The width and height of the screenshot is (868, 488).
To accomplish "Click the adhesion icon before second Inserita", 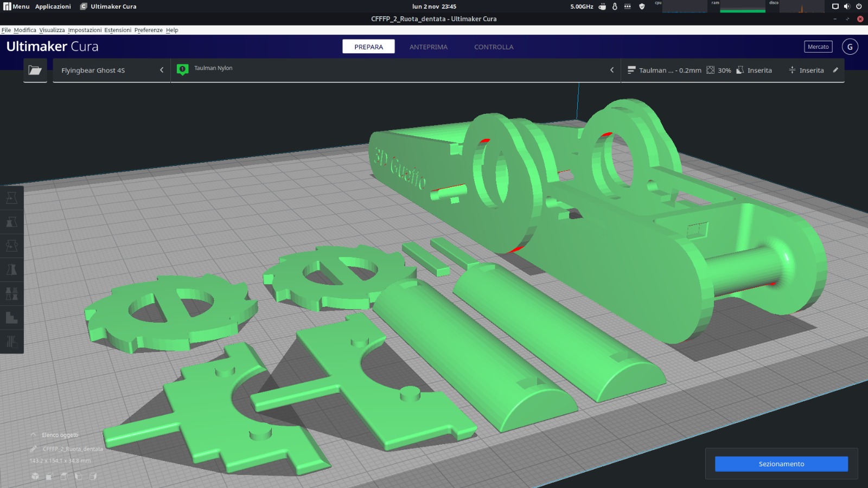I will point(792,70).
